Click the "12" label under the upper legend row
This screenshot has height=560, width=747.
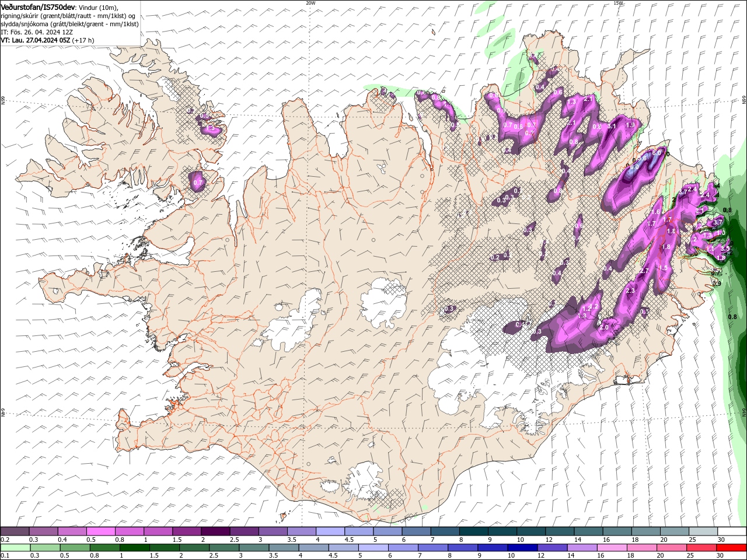(549, 540)
